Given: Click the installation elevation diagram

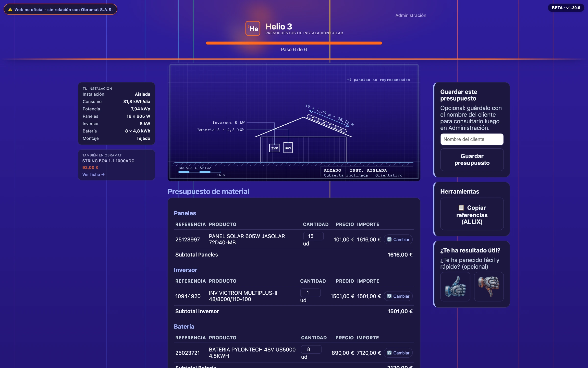Looking at the screenshot, I should click(294, 122).
